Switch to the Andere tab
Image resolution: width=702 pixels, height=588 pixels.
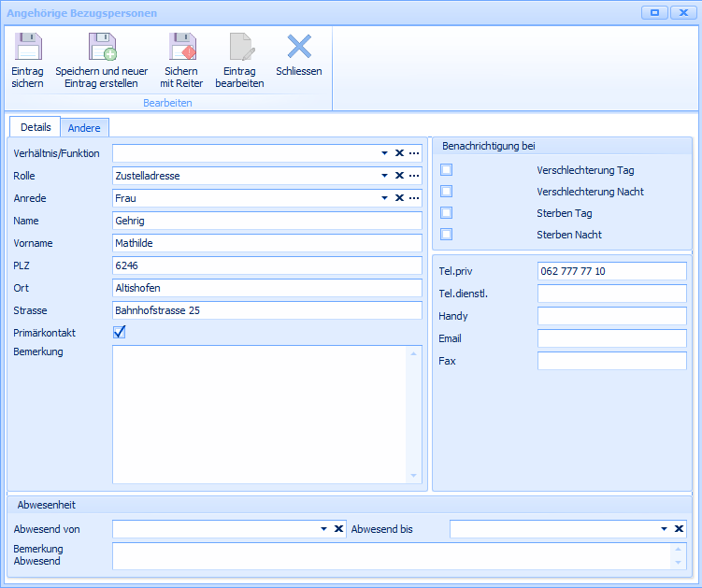click(x=84, y=128)
